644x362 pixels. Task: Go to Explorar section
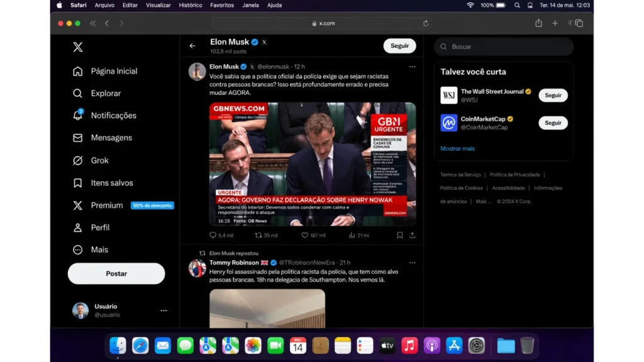click(97, 93)
